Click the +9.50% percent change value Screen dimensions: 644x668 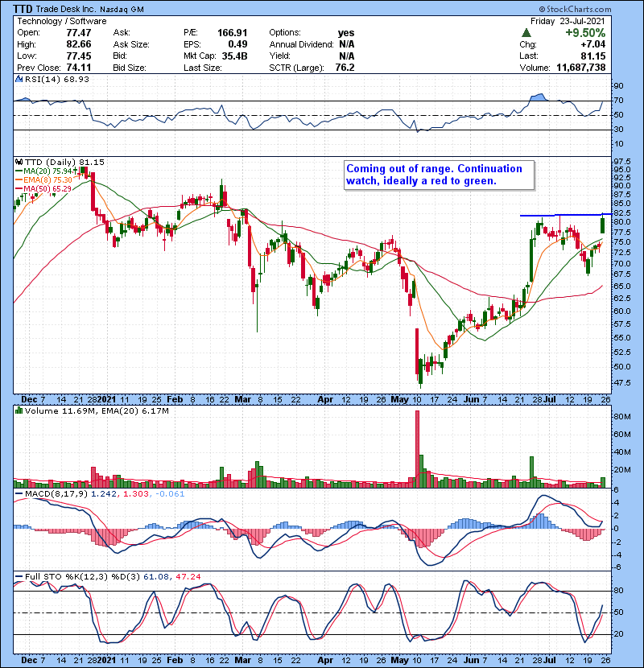tap(585, 33)
